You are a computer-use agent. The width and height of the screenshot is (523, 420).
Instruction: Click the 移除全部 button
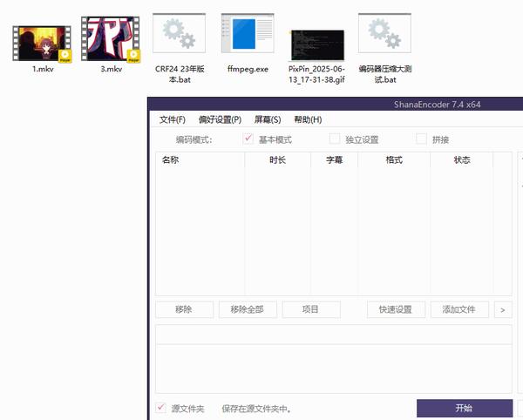pos(248,309)
